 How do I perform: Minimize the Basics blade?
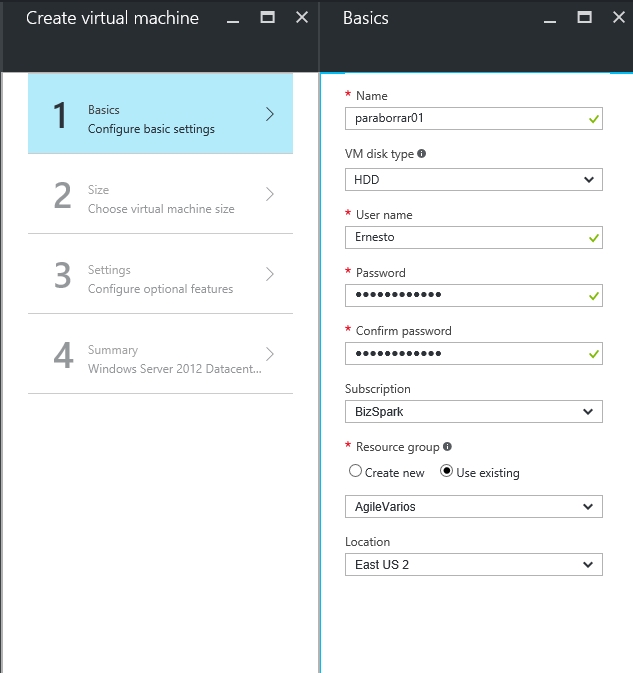pos(550,18)
